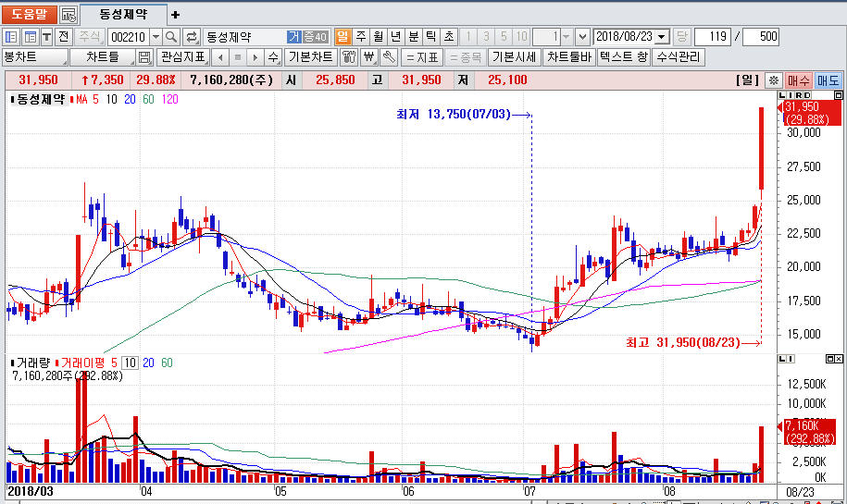Click the bold T text icon
This screenshot has height=504, width=847.
click(45, 37)
